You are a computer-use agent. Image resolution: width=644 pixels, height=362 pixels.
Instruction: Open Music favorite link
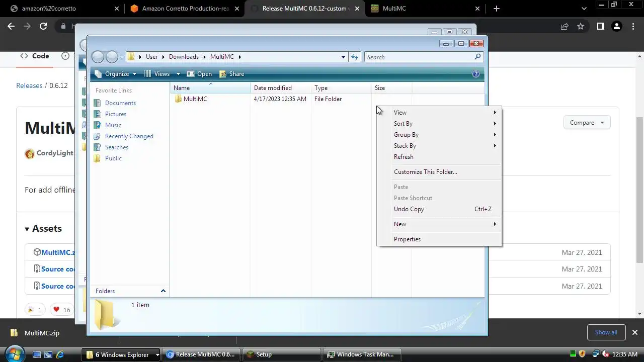coord(113,125)
